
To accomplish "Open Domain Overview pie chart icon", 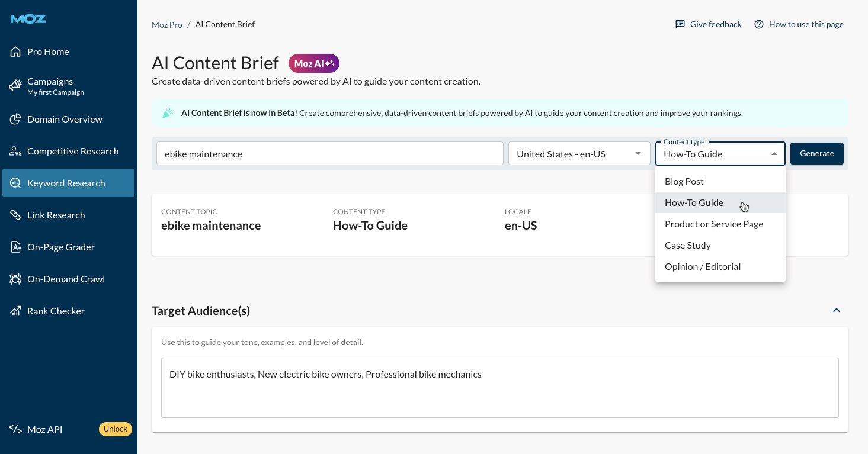I will (x=16, y=120).
